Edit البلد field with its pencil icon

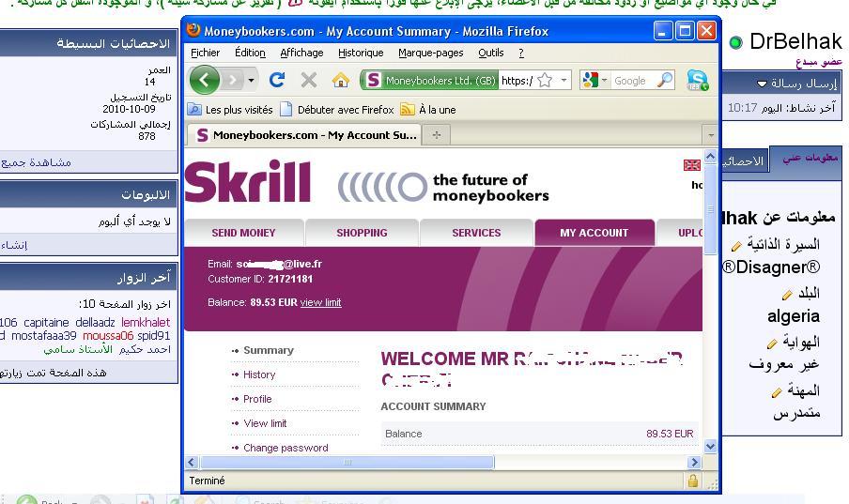(x=787, y=295)
